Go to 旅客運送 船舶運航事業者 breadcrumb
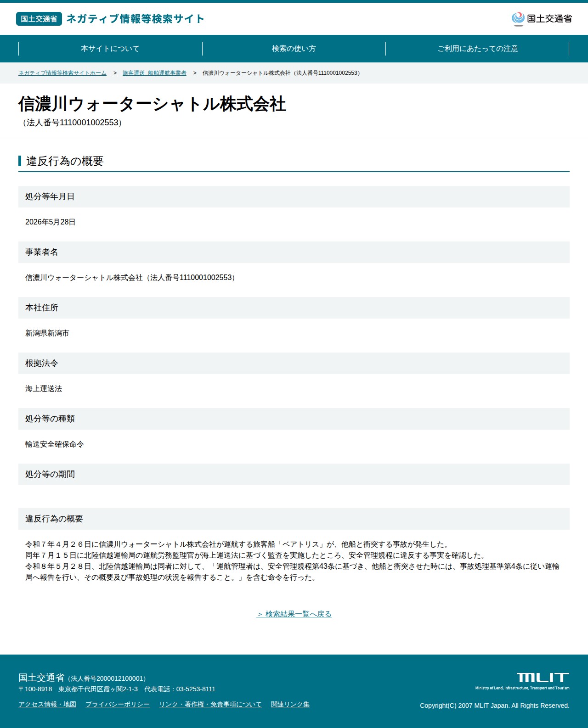Image resolution: width=588 pixels, height=728 pixels. click(154, 73)
